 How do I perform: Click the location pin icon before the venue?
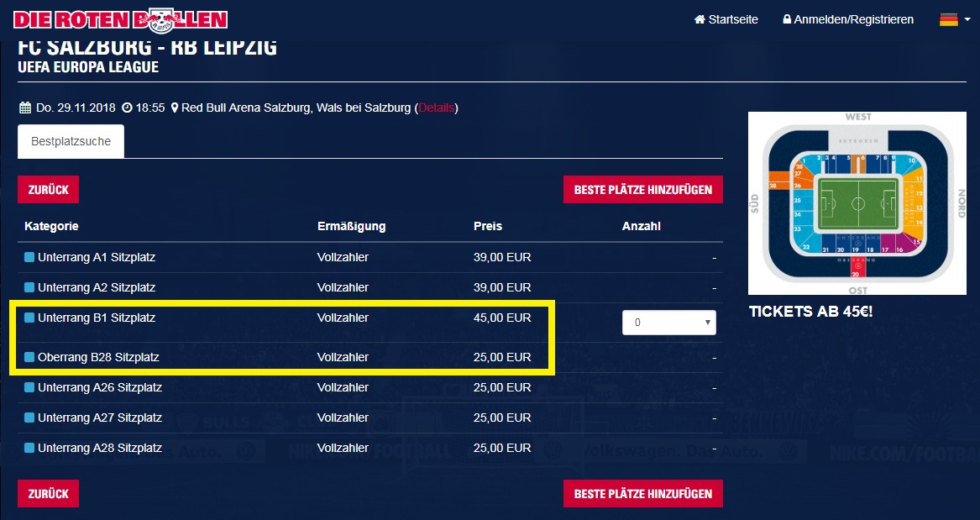(x=175, y=108)
